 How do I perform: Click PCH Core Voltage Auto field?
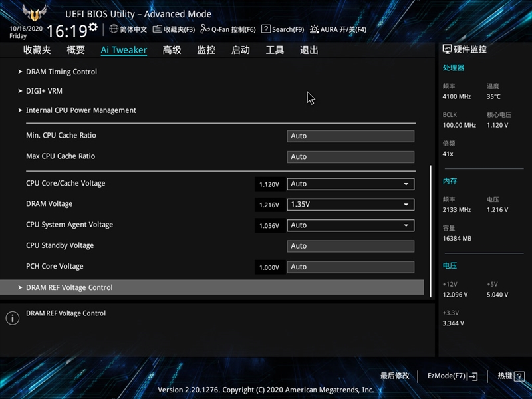coord(350,267)
